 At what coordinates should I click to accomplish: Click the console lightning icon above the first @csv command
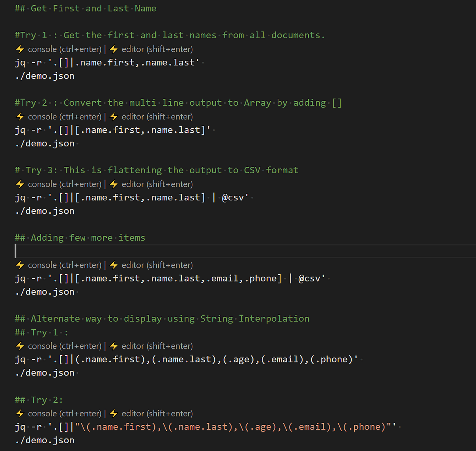[x=20, y=184]
